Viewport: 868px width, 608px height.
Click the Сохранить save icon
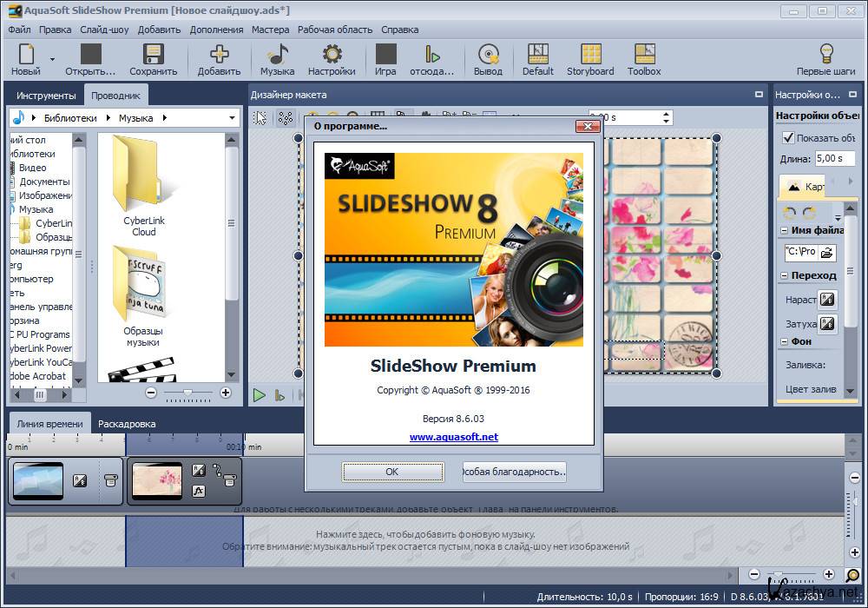(x=153, y=55)
